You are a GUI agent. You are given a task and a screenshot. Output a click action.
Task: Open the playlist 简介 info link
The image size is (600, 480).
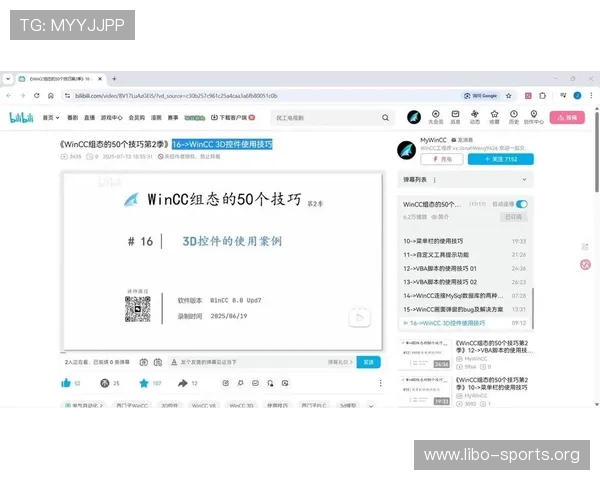440,217
